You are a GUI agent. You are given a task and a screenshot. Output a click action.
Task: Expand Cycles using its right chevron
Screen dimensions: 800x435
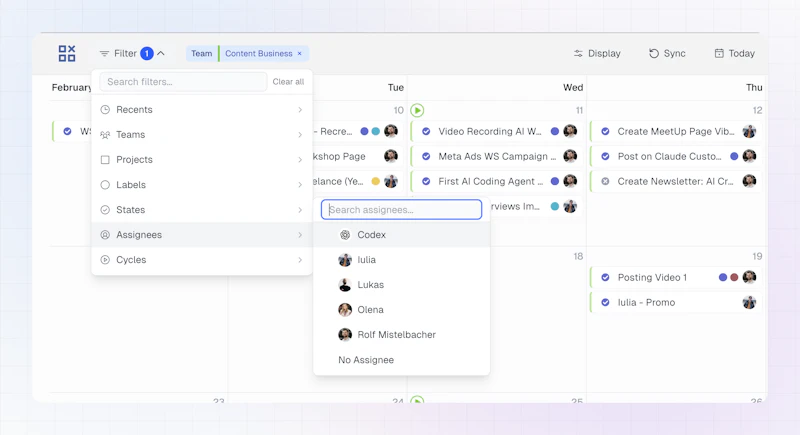(300, 260)
